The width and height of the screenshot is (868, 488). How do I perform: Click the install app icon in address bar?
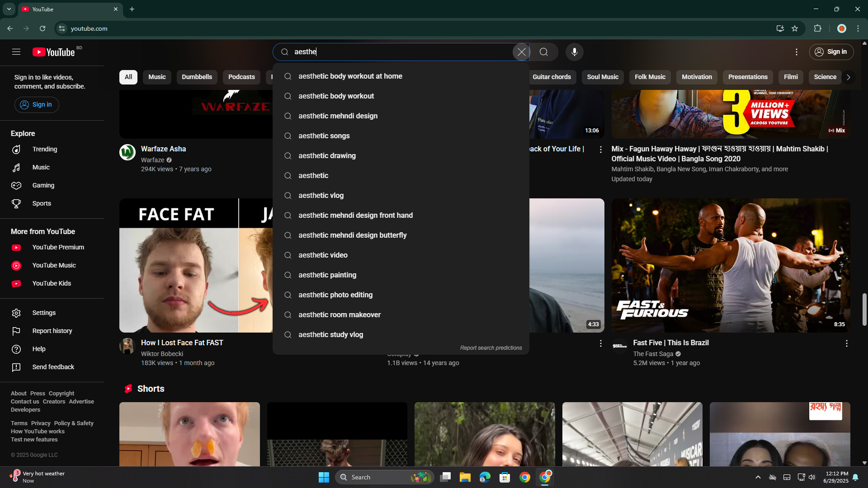780,28
